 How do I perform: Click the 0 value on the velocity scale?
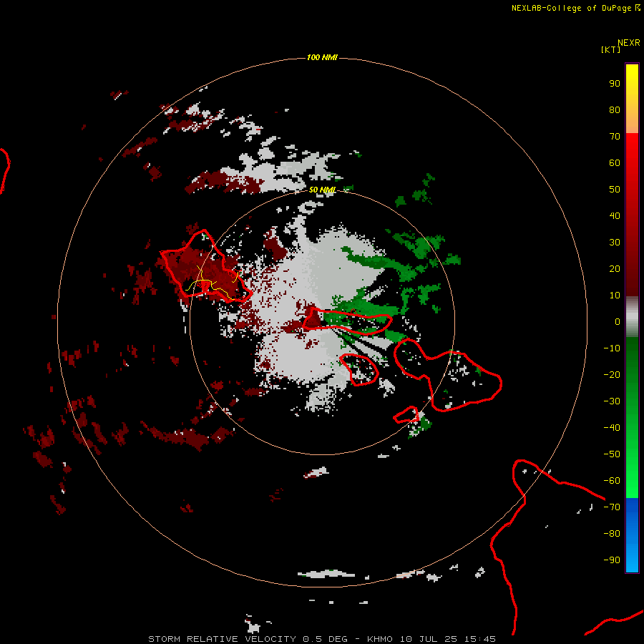(618, 322)
